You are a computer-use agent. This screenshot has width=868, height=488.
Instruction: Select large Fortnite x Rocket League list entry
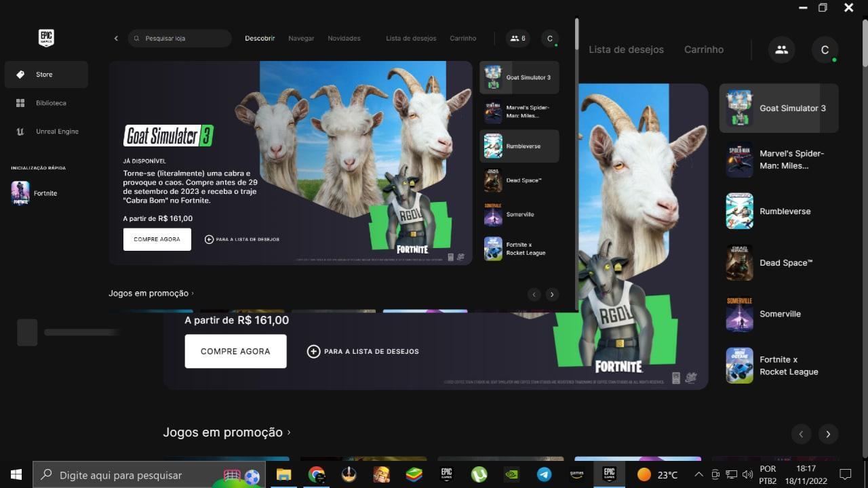click(778, 365)
